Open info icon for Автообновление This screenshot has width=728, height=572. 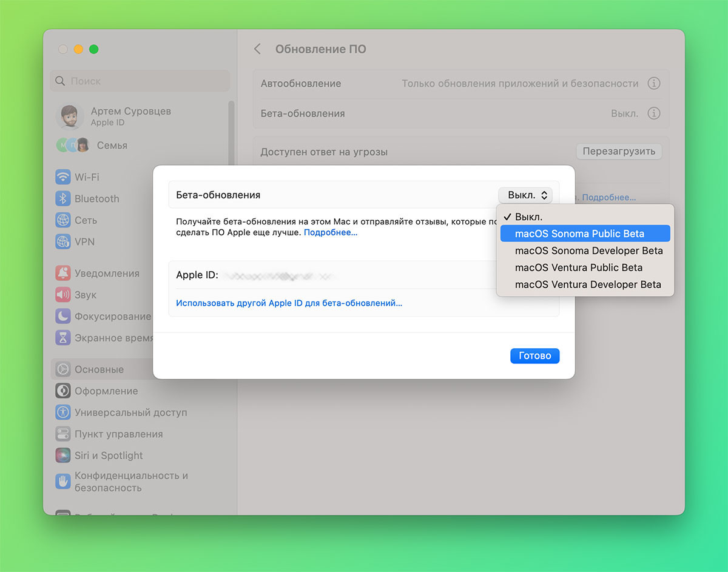[x=653, y=84]
